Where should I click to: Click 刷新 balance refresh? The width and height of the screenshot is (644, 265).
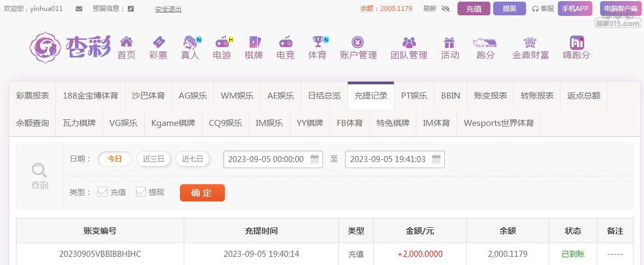coord(430,9)
